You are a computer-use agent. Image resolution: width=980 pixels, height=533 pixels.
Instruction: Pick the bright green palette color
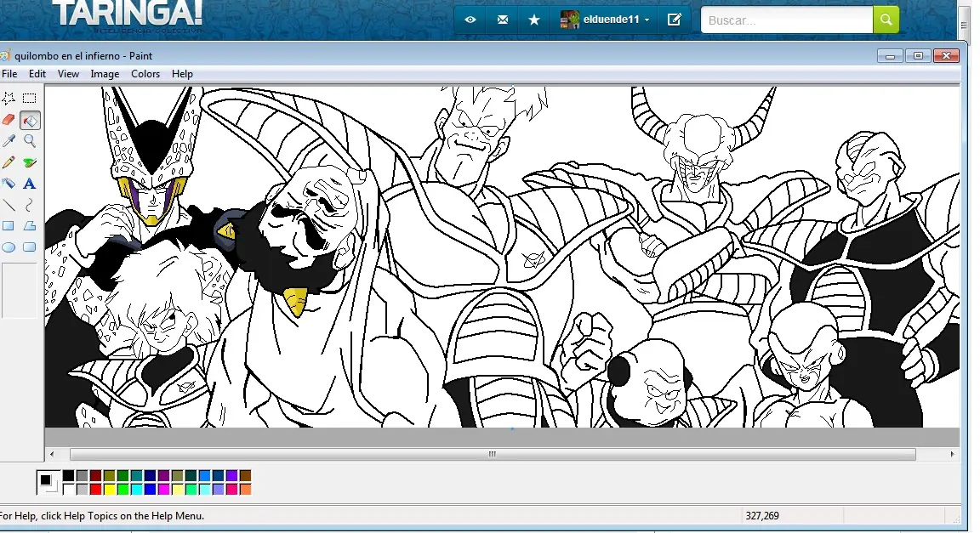click(123, 490)
